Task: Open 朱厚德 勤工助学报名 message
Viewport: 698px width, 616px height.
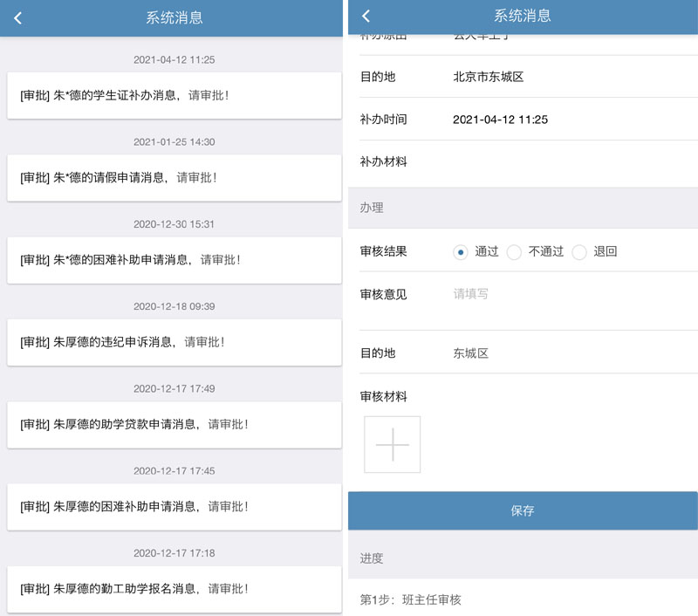Action: pos(174,589)
